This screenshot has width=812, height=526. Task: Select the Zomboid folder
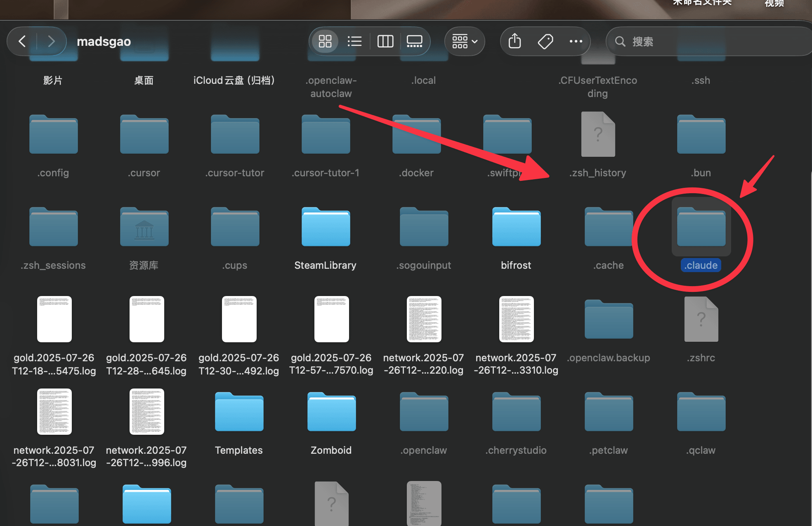pos(331,412)
